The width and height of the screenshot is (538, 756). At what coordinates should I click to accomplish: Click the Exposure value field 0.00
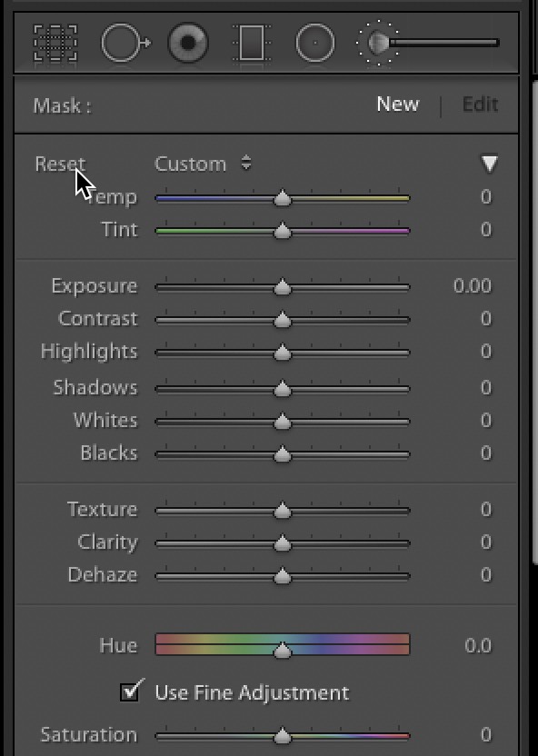point(473,286)
